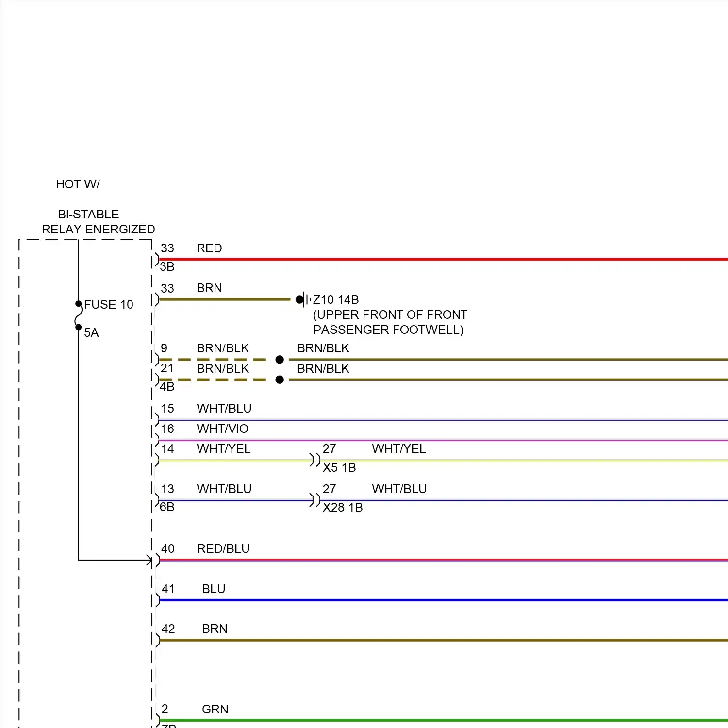Click connector label "4B"
The image size is (728, 728).
click(167, 387)
